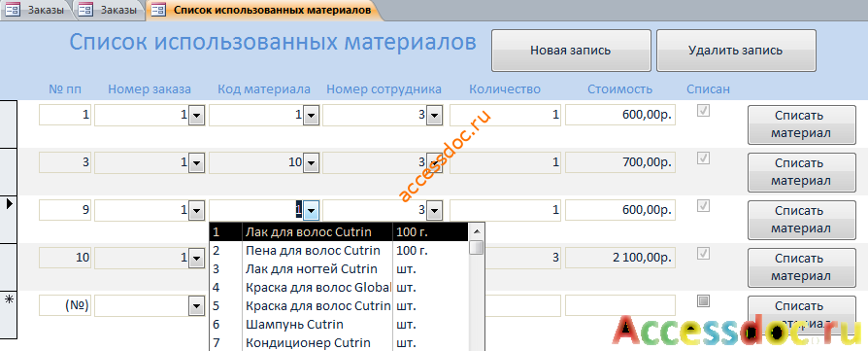The image size is (868, 351).
Task: Click the Новая запись button
Action: (571, 51)
